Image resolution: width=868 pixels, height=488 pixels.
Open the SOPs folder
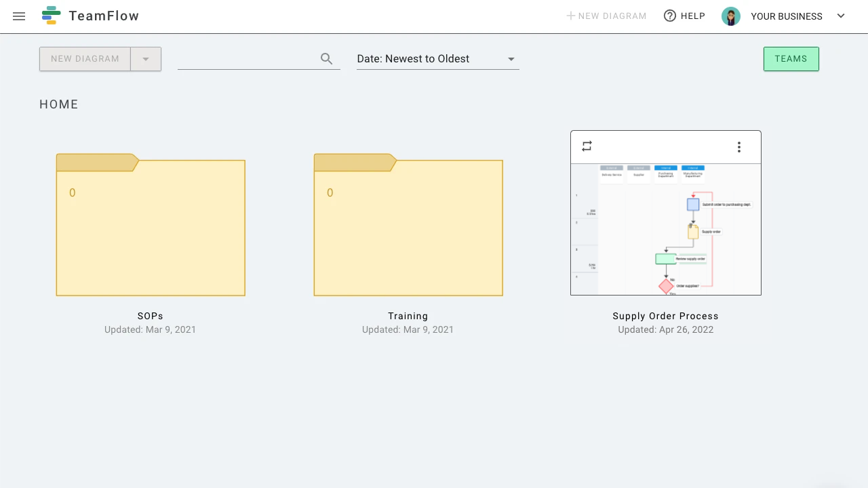[x=150, y=227]
